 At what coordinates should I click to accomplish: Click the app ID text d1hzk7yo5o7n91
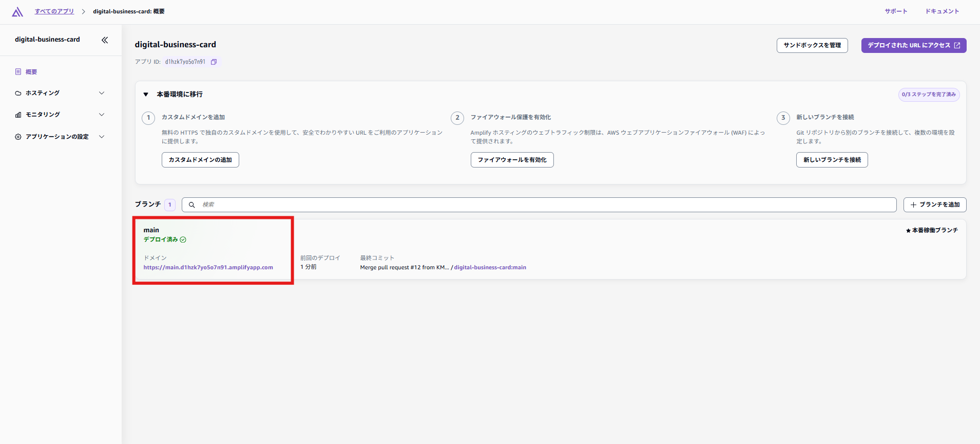185,62
